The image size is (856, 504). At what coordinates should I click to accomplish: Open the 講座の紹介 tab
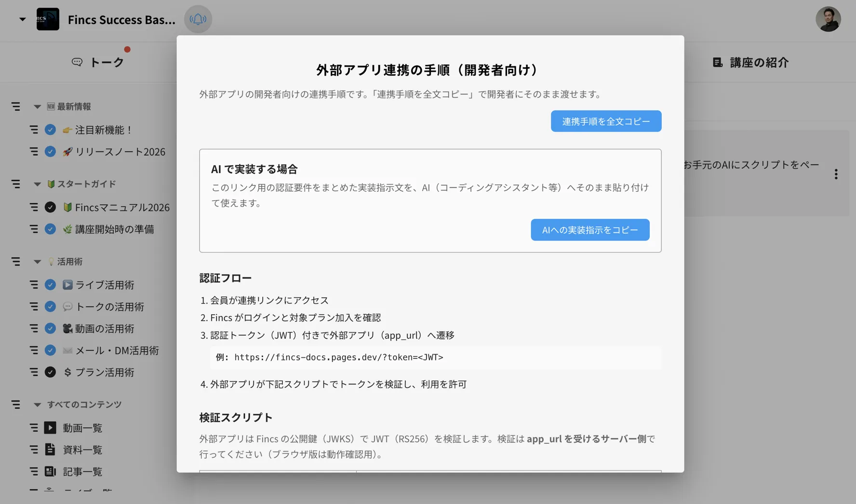(751, 62)
